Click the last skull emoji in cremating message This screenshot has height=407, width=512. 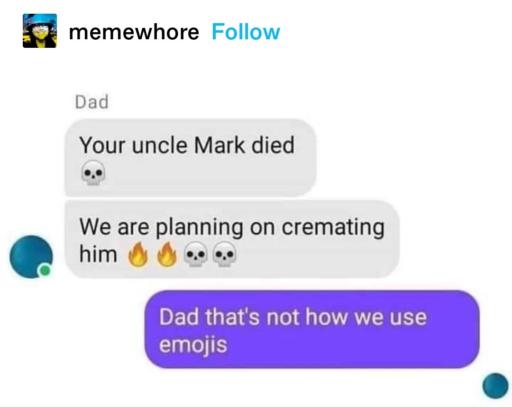pos(225,255)
